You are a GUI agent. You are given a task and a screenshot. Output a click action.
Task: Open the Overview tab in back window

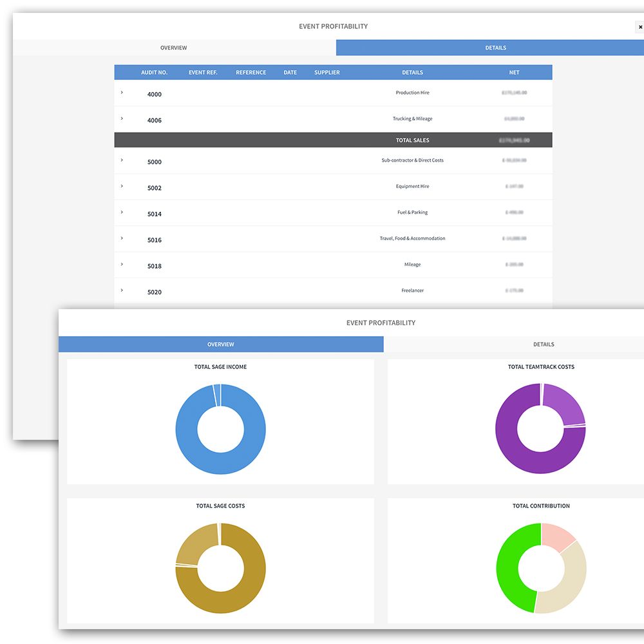click(x=174, y=48)
